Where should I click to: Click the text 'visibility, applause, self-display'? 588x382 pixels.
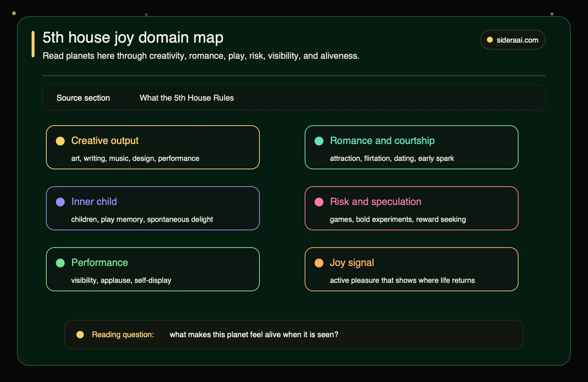tap(121, 280)
